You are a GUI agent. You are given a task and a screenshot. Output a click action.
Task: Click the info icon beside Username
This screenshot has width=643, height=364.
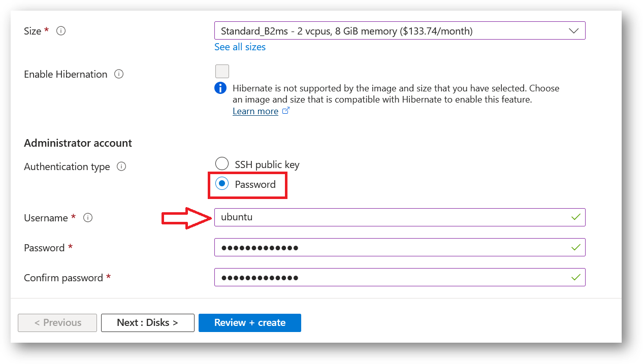coord(88,218)
